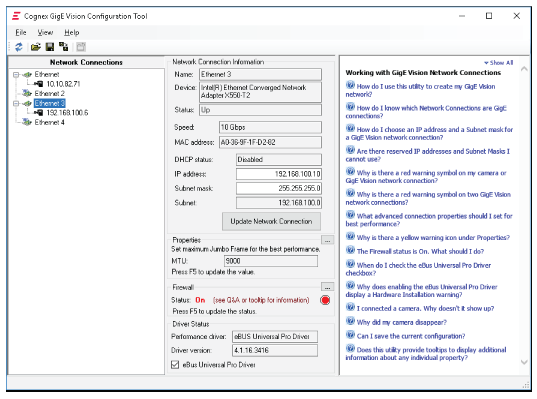Click the Refresh toolbar icon

click(19, 47)
